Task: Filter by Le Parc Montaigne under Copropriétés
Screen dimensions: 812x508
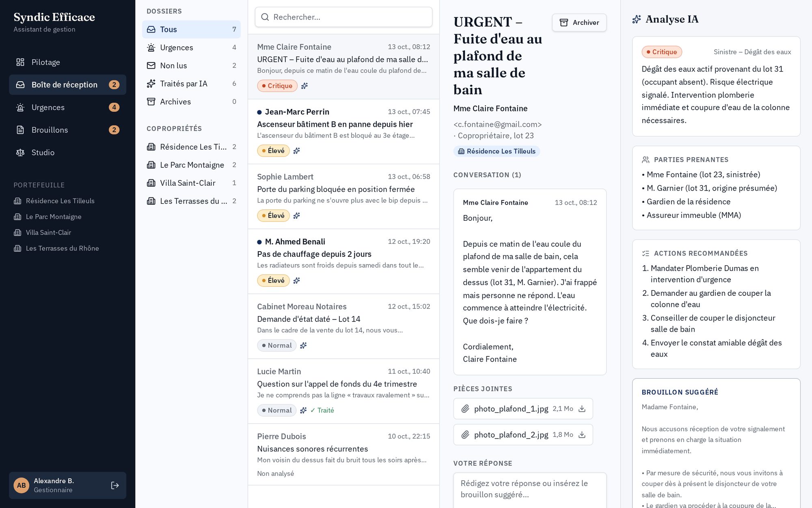Action: [x=191, y=165]
